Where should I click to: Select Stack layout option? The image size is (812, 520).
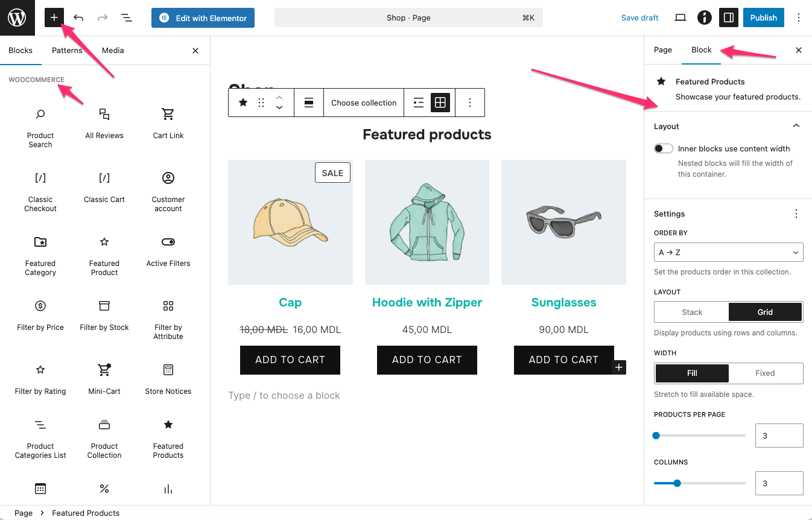(x=692, y=312)
